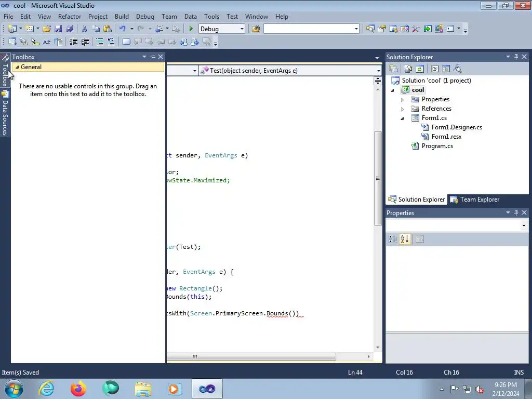Save the current file with floppy icon

pyautogui.click(x=58, y=29)
